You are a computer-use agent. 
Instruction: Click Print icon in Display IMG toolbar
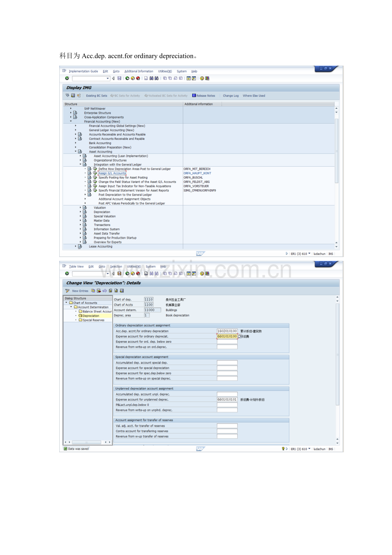point(146,78)
